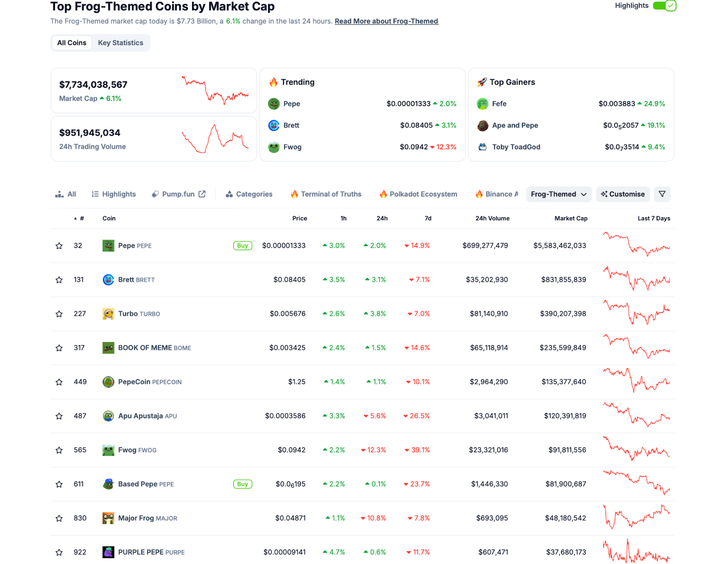
Task: Click Pepe's Last 7 Days chart
Action: (637, 245)
